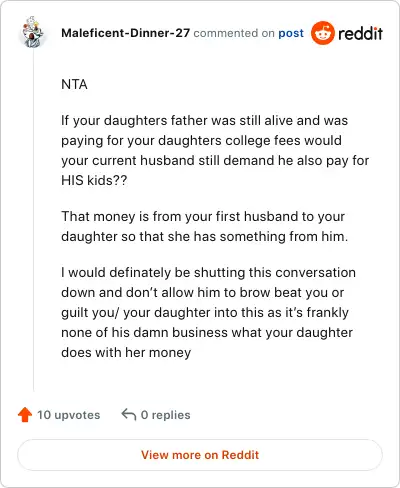This screenshot has height=488, width=400.
Task: Click the "HIS kids??" line
Action: point(94,180)
